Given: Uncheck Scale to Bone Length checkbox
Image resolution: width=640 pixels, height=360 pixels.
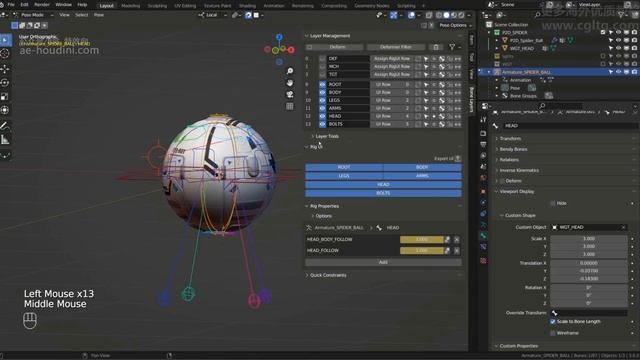Looking at the screenshot, I should coord(553,322).
